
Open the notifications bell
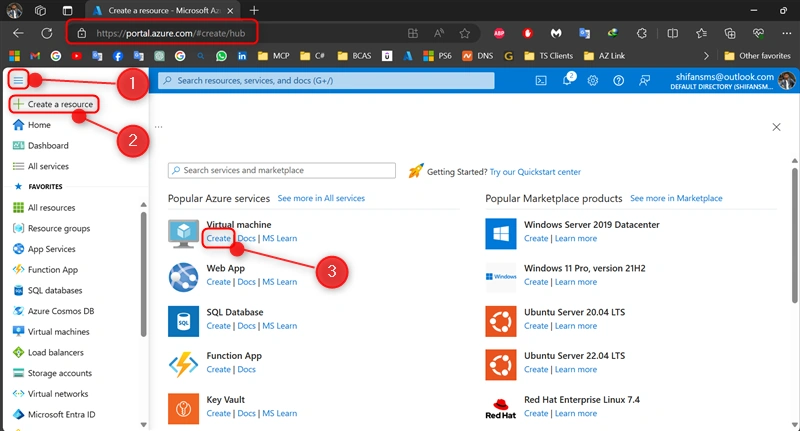click(x=567, y=80)
